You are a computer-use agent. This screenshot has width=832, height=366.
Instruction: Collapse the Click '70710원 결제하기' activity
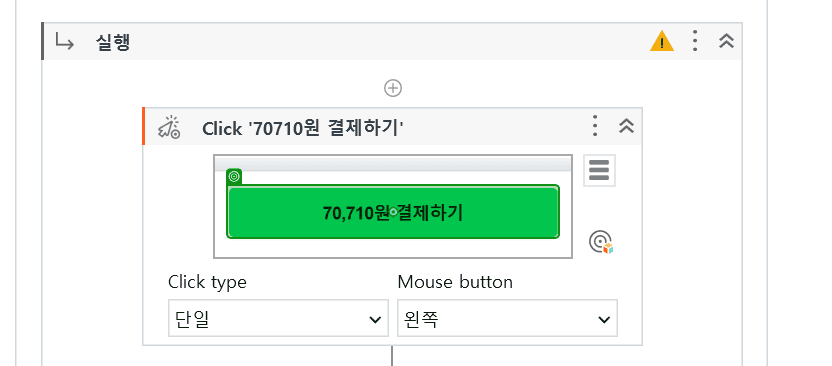click(626, 126)
